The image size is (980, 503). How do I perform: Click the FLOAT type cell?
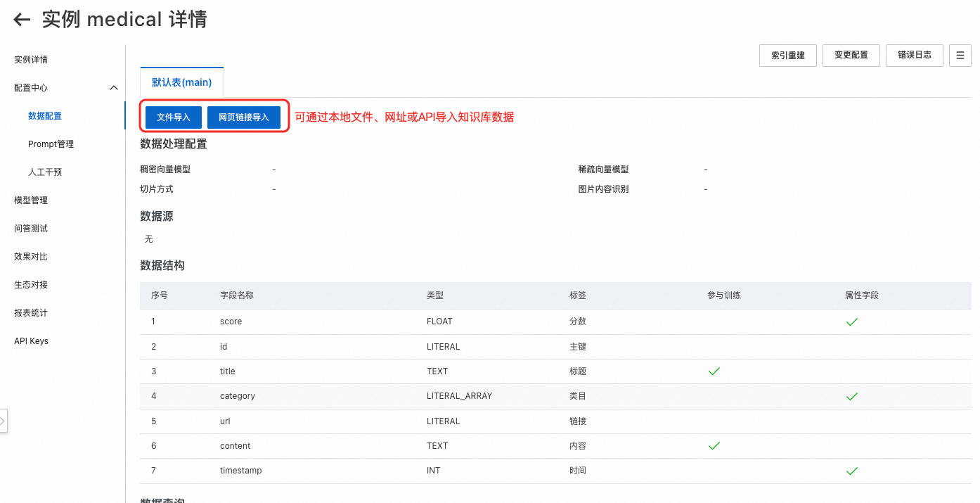point(439,321)
